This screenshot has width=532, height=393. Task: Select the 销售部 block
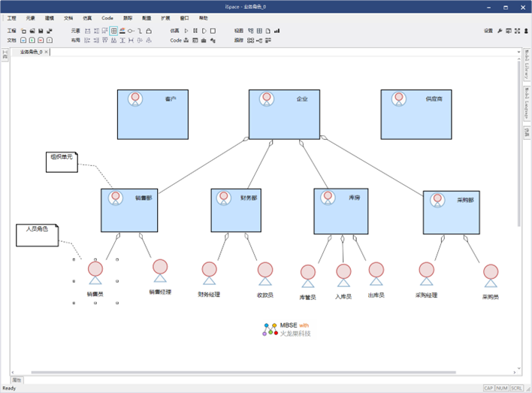tap(129, 210)
